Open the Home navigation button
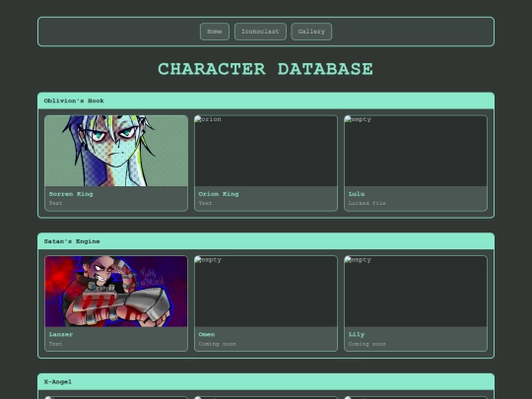The height and width of the screenshot is (399, 532). pos(215,32)
